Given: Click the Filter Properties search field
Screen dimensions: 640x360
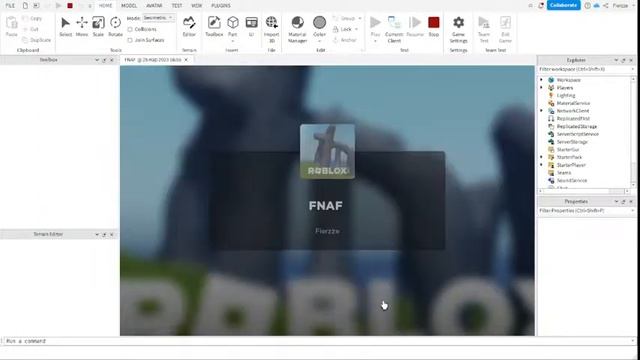Looking at the screenshot, I should 585,211.
